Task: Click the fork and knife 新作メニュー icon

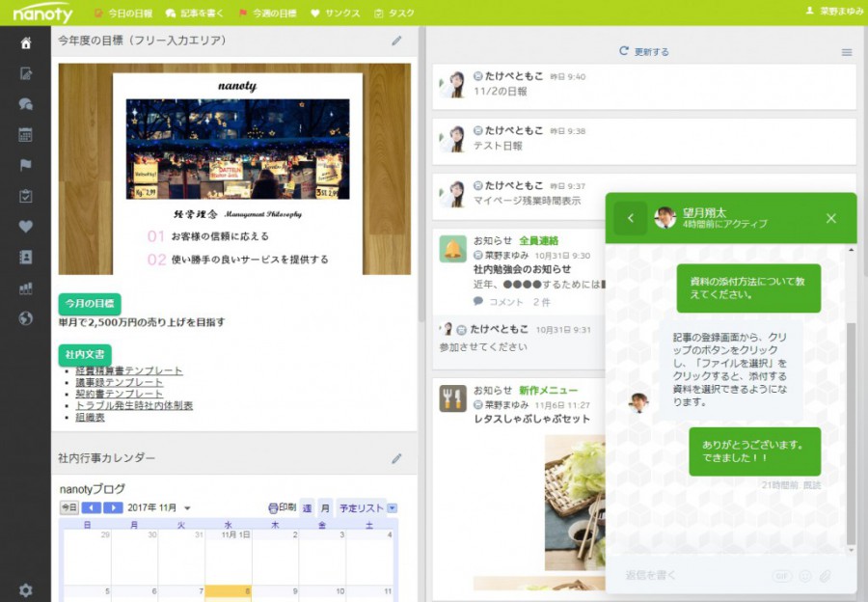Action: [x=453, y=398]
